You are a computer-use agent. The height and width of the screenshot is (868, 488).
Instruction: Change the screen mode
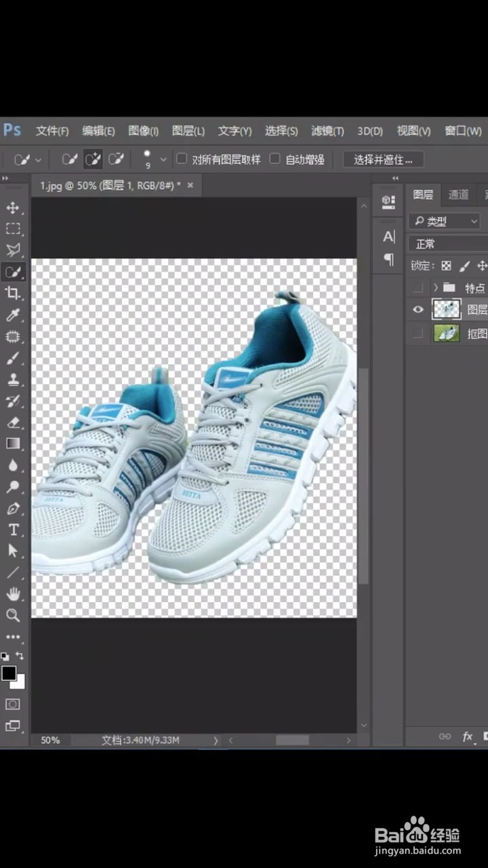coord(13,726)
